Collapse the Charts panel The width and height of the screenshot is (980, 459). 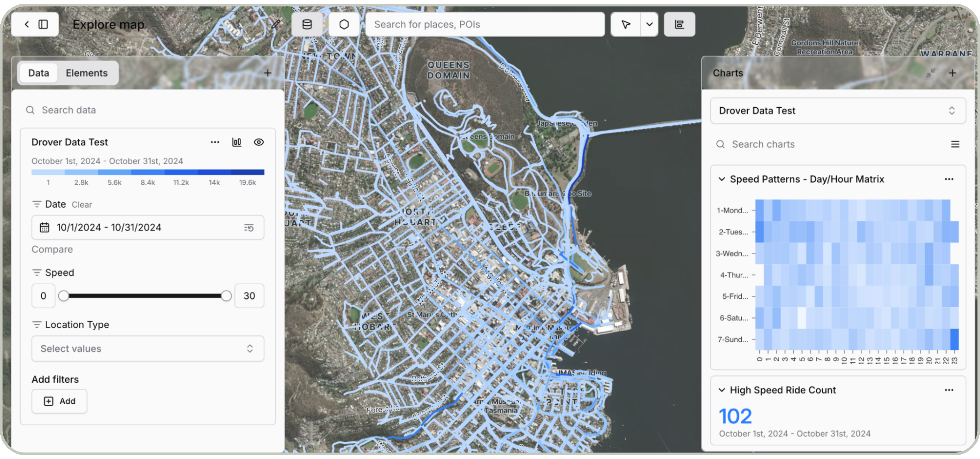(930, 73)
